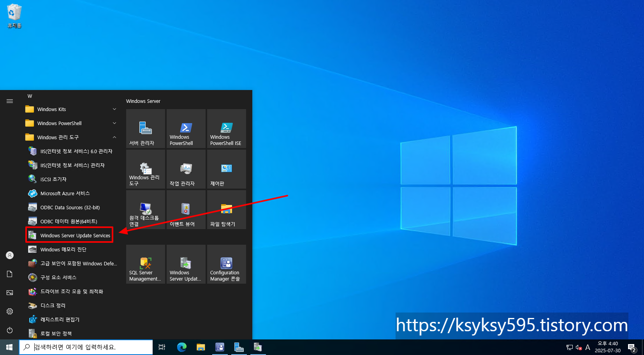Expand the Windows Kits folder chevron
Image resolution: width=644 pixels, height=355 pixels.
coord(114,109)
